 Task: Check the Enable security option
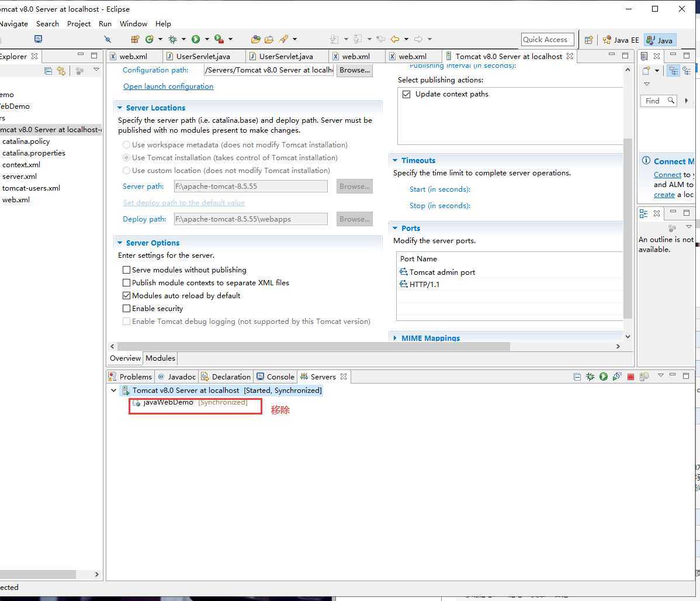(126, 309)
